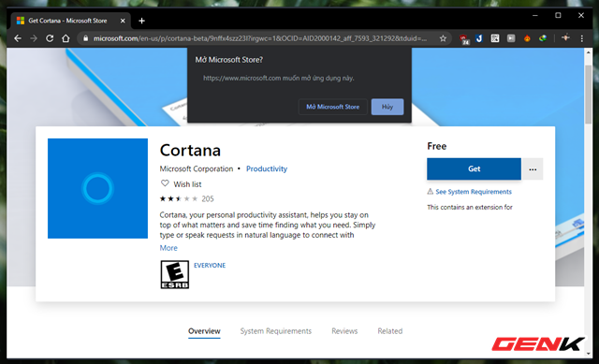Maximize the browser window
The image size is (599, 364).
[558, 15]
